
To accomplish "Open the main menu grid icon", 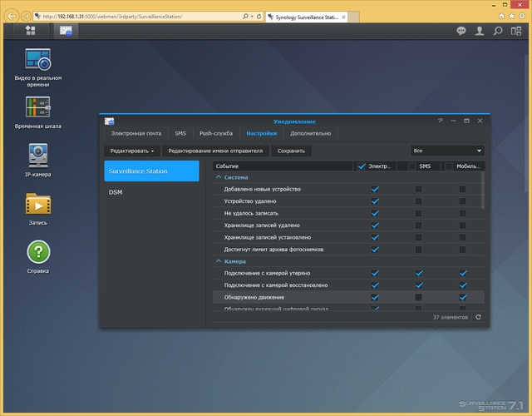I will [x=31, y=31].
